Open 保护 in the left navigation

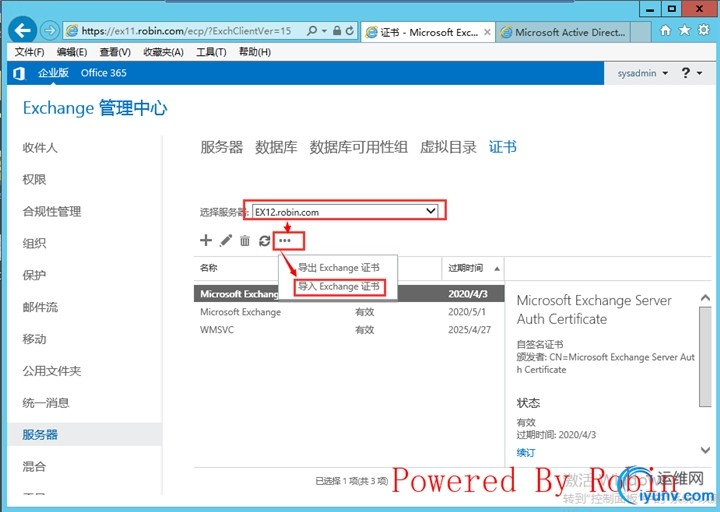click(34, 275)
